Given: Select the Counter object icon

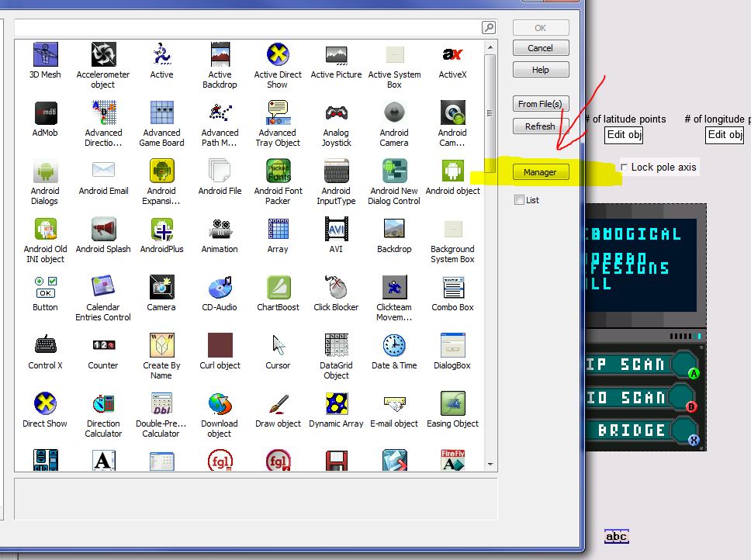Looking at the screenshot, I should point(103,345).
